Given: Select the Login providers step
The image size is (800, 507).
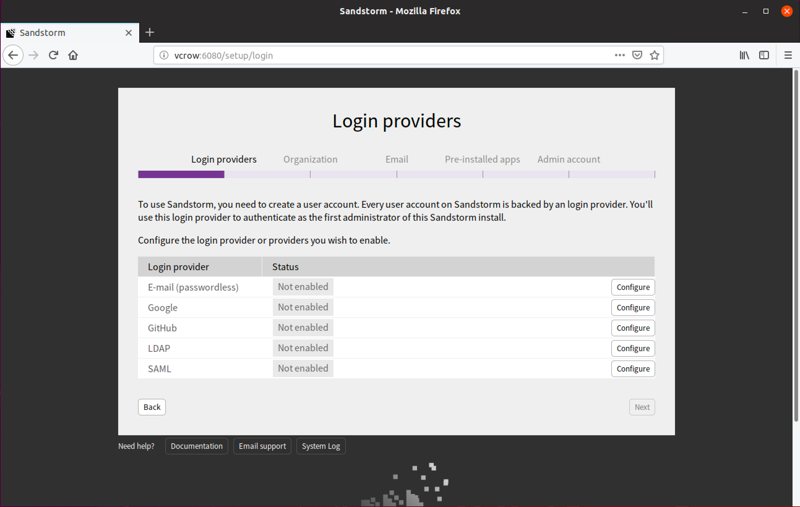Looking at the screenshot, I should (x=223, y=159).
